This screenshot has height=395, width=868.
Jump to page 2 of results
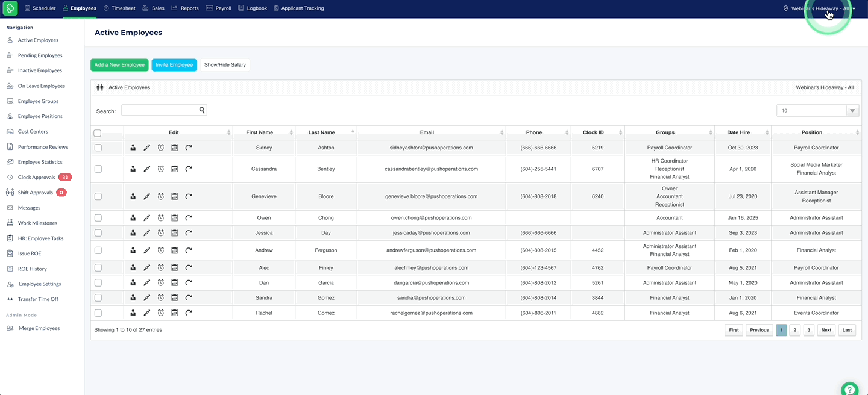(794, 330)
